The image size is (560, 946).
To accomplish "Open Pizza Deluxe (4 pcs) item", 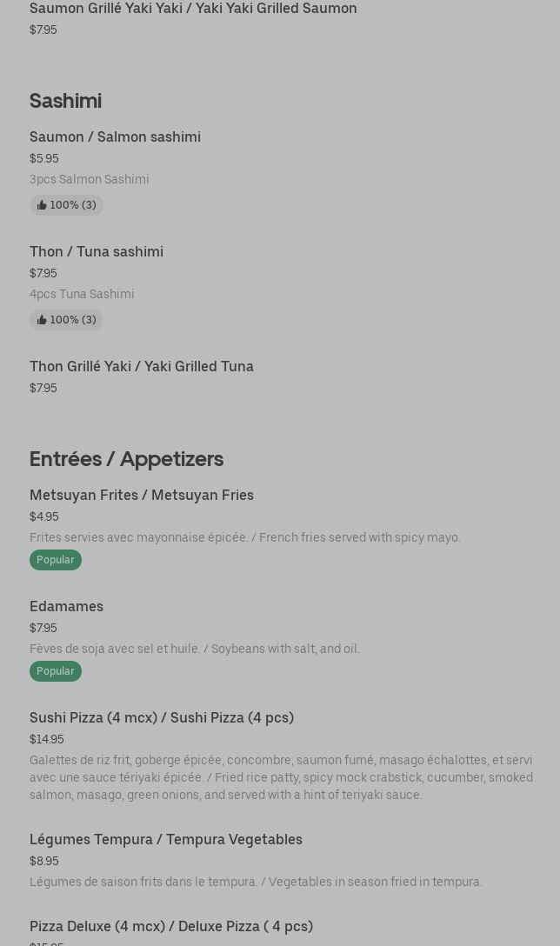I will click(x=171, y=926).
